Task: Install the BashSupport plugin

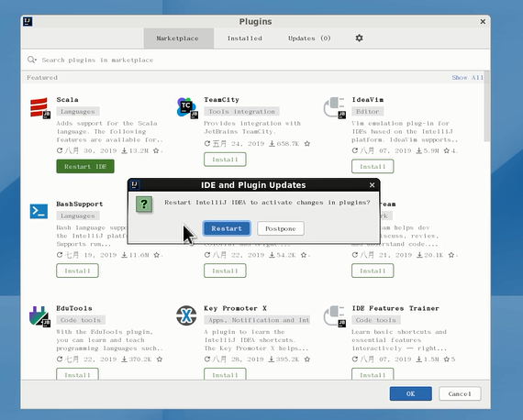Action: [77, 271]
